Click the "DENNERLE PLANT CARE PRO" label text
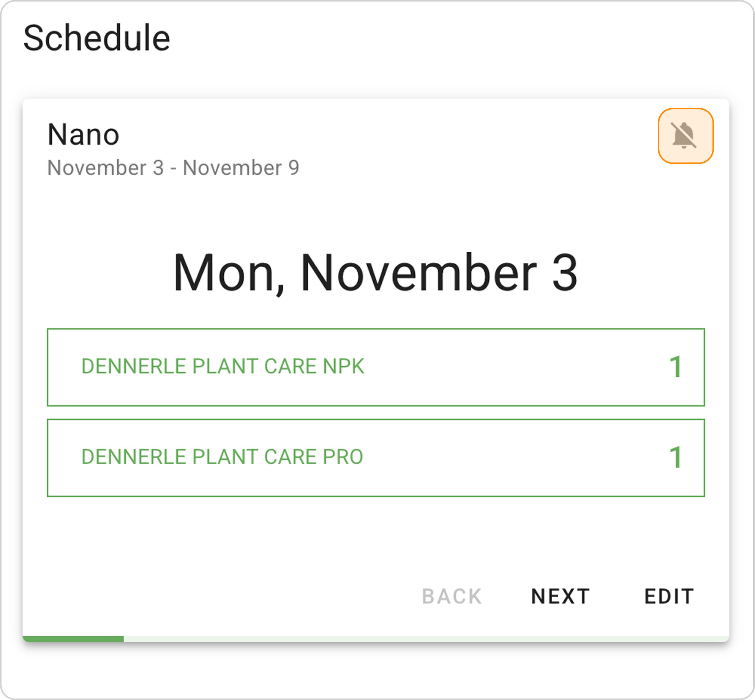The image size is (755, 700). [x=222, y=457]
